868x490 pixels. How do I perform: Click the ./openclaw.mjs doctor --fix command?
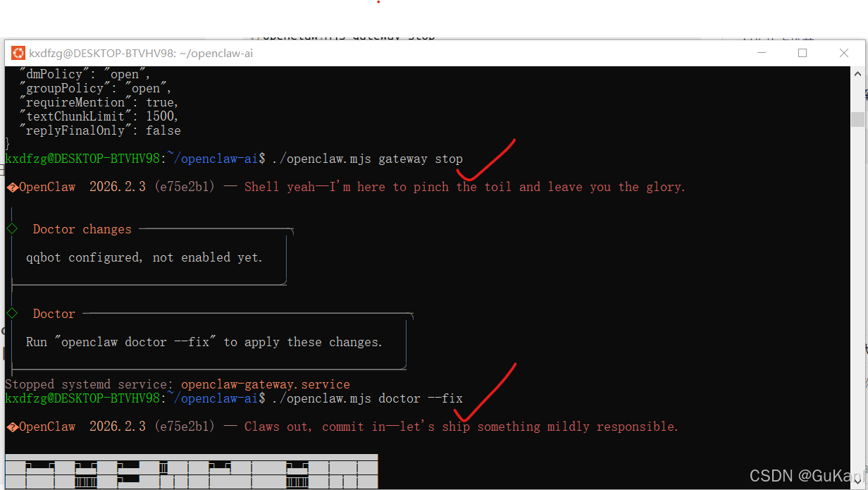pos(367,398)
